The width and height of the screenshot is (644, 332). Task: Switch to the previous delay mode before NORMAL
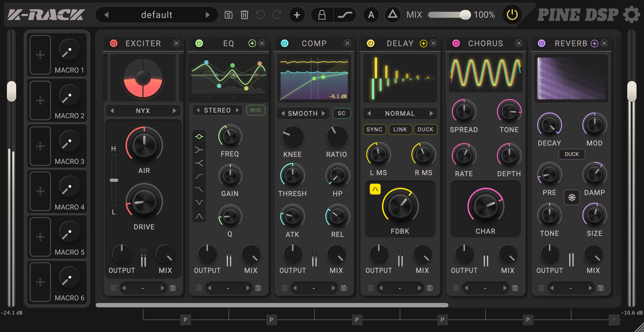(369, 113)
